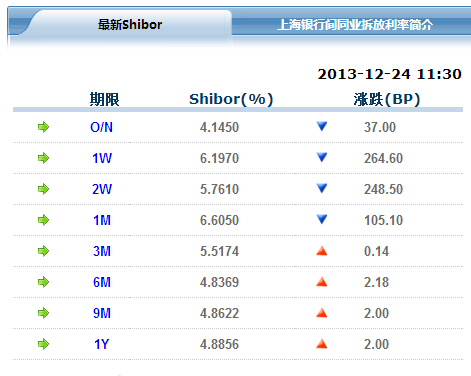Click the Shibor(%) column header

[x=231, y=99]
